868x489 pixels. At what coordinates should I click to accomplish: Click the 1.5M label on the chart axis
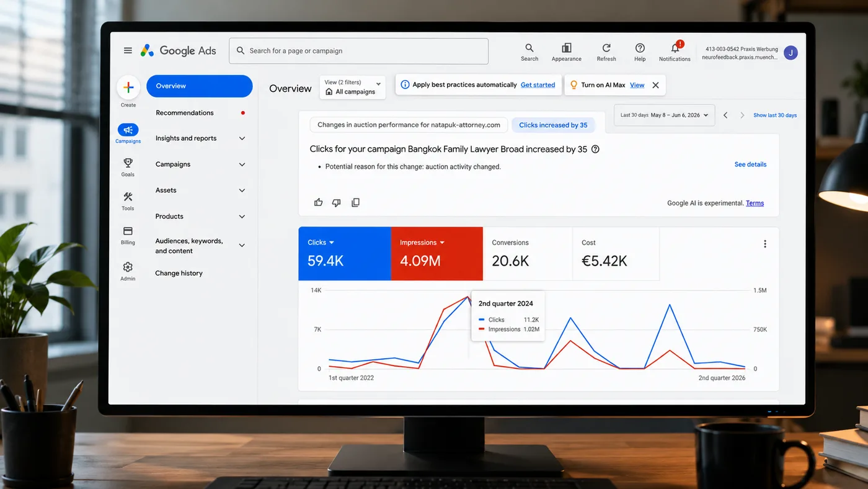tap(760, 290)
